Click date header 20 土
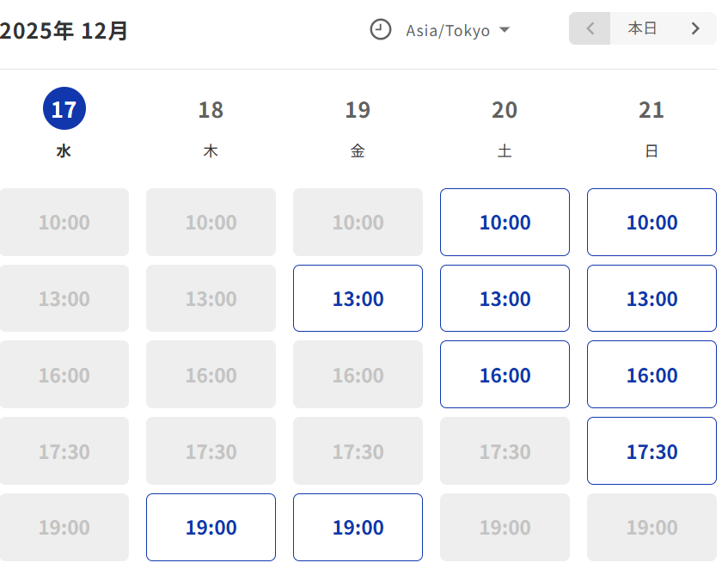Screen dimensions: 728x575 tap(505, 110)
